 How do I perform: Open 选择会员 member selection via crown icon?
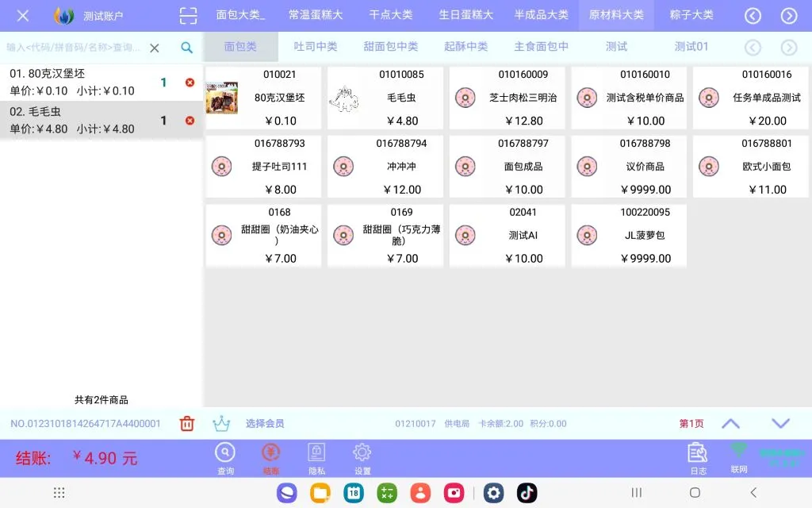222,423
